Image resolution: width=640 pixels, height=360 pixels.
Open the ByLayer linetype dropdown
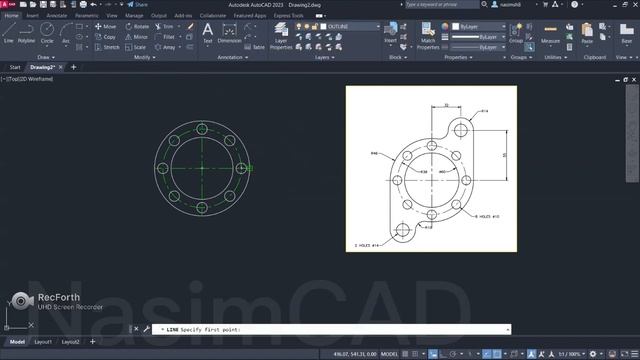(x=479, y=47)
